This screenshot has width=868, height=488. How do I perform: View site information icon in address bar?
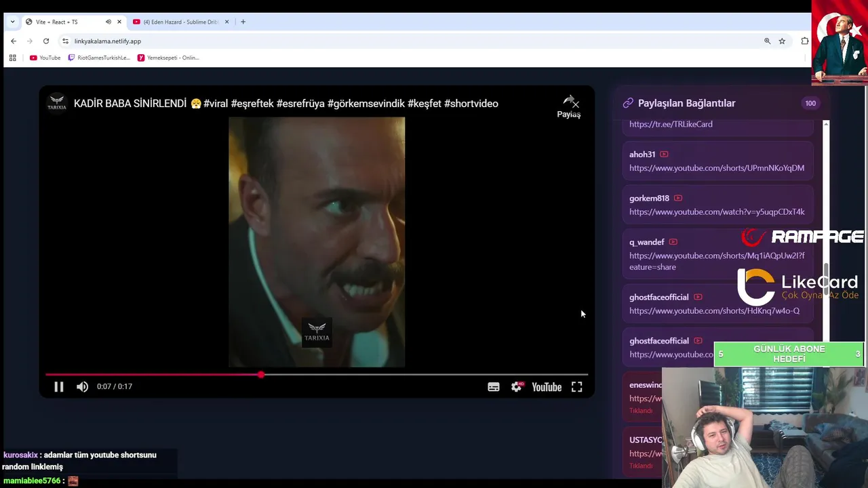coord(65,41)
